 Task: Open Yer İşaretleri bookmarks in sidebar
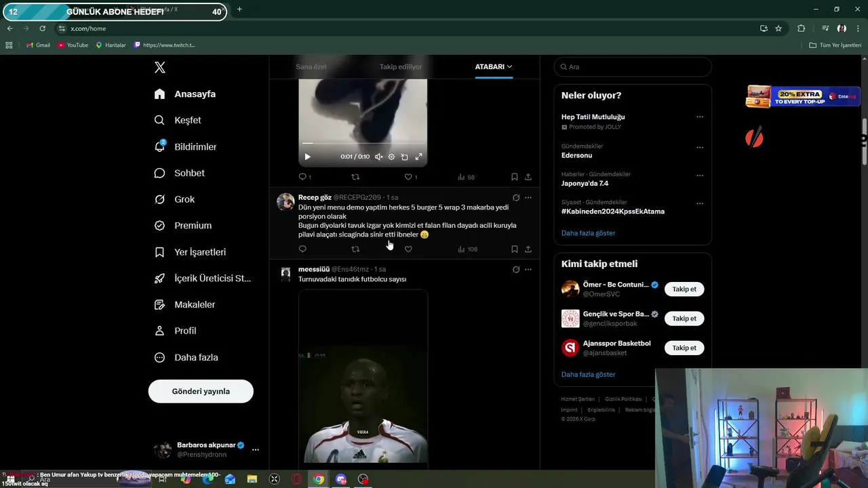(x=190, y=252)
